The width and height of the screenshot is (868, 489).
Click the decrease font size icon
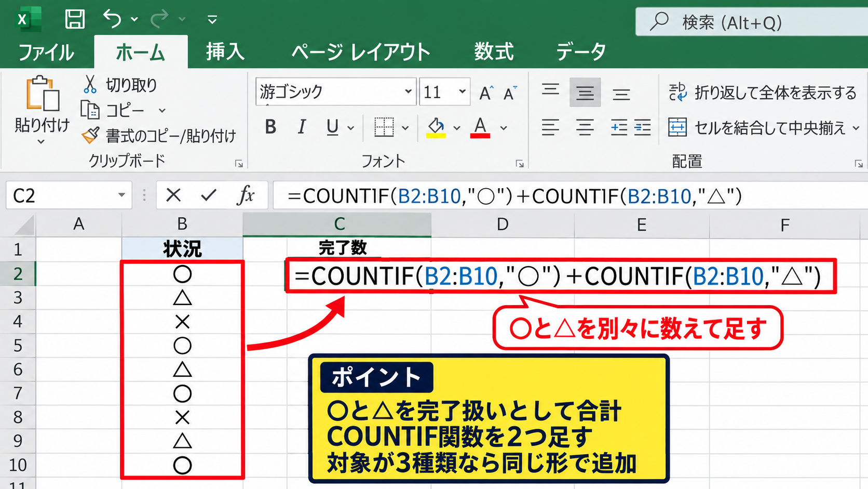pyautogui.click(x=511, y=92)
